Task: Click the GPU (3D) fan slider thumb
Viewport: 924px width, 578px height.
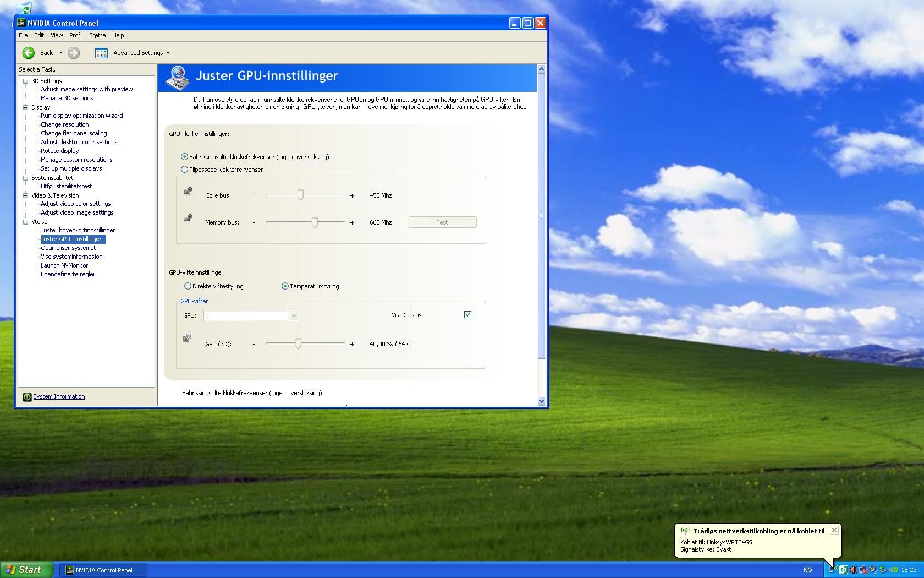Action: [x=298, y=343]
